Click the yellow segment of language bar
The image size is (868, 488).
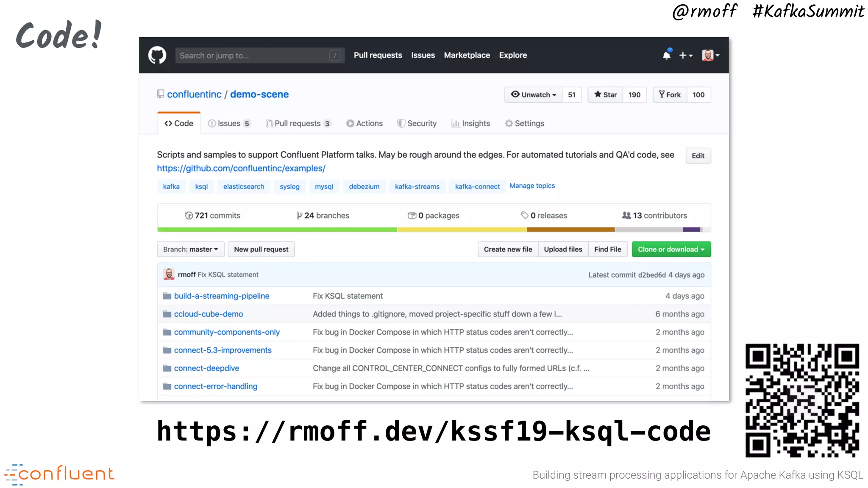coord(462,230)
